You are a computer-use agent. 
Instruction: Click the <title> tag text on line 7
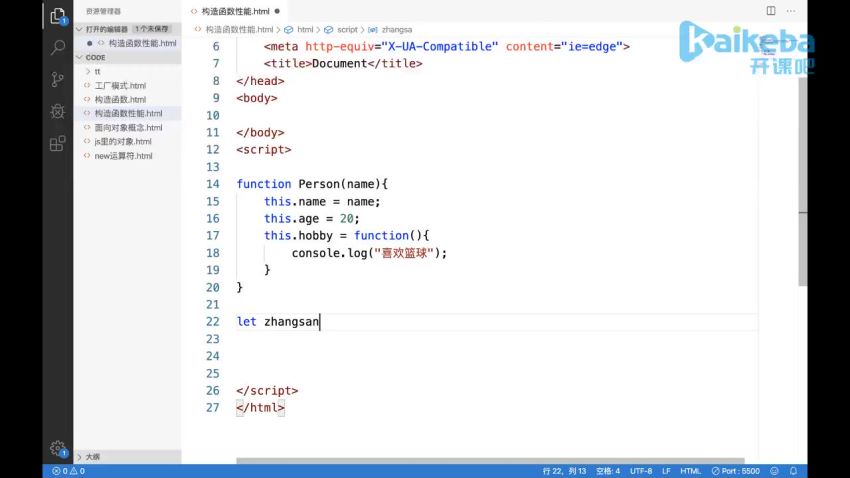[x=288, y=63]
